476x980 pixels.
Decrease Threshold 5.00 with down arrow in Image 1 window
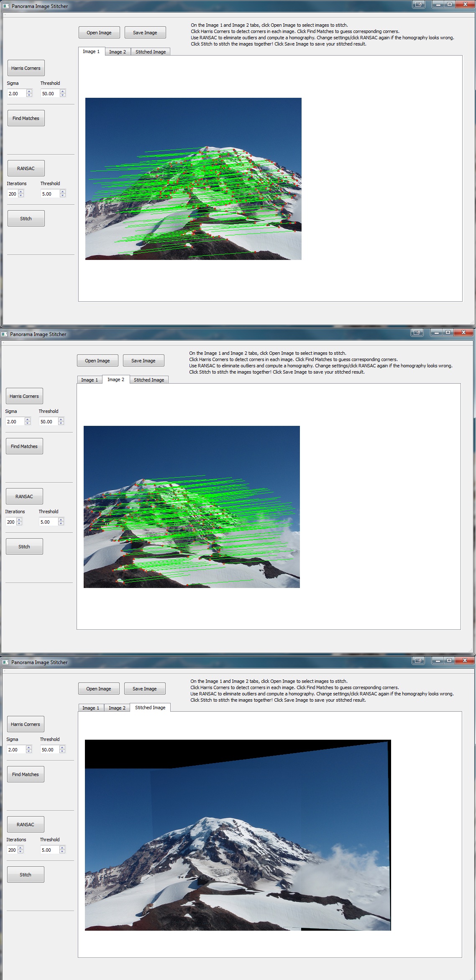pyautogui.click(x=63, y=196)
